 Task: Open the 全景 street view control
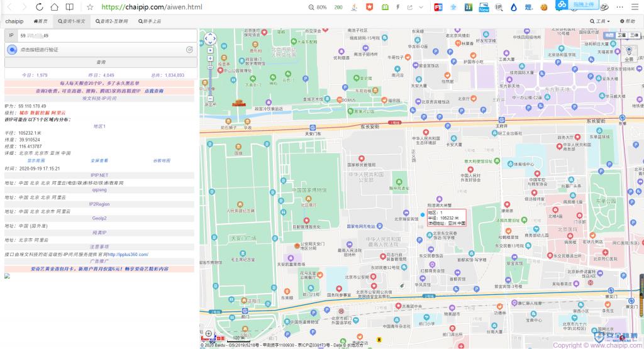coord(629,53)
